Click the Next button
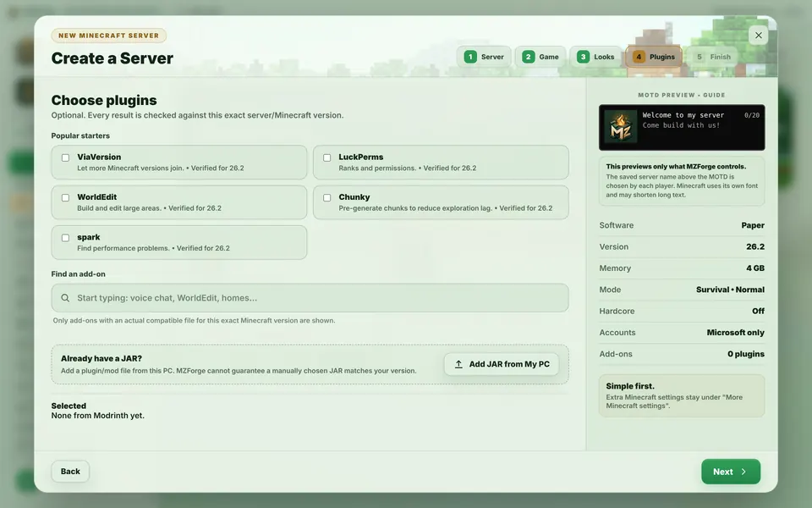Screen dimensions: 812x508 [x=731, y=472]
